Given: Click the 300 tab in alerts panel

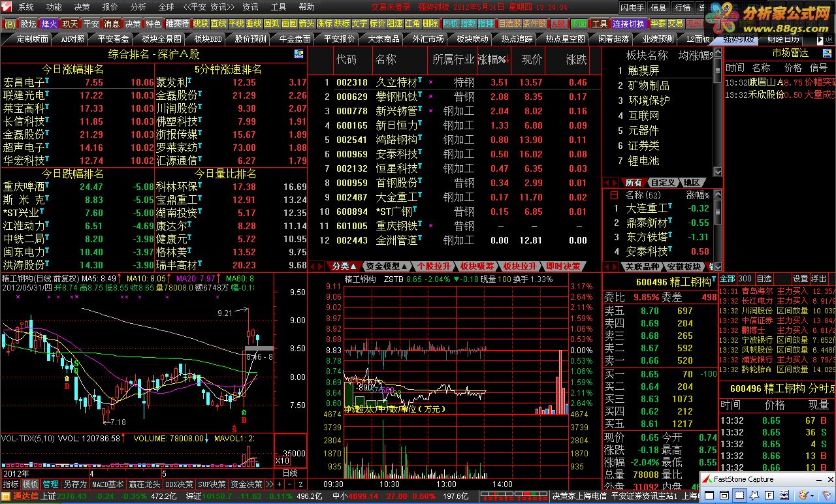Looking at the screenshot, I should tap(745, 279).
